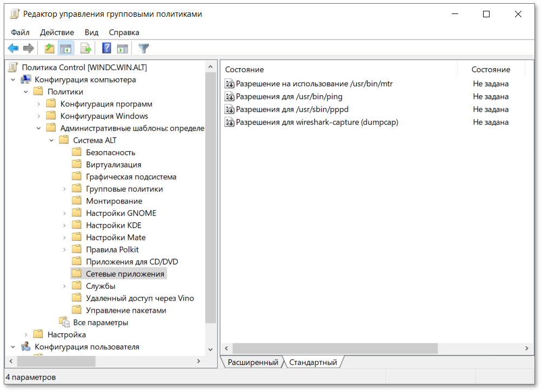Select Все параметры in the tree

click(101, 323)
